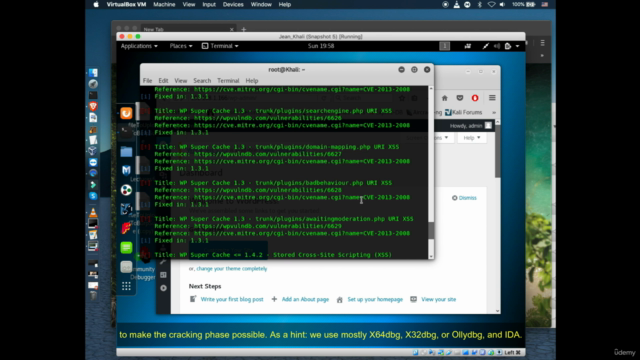Click the volume icon in Kali top bar
Screen dimensions: 640x360
497,46
